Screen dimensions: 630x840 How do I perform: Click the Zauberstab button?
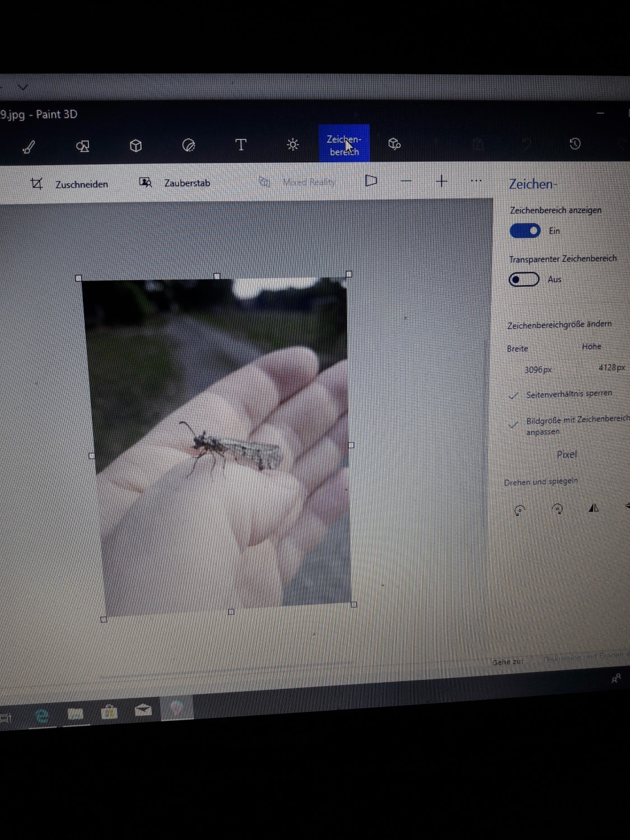pyautogui.click(x=175, y=183)
